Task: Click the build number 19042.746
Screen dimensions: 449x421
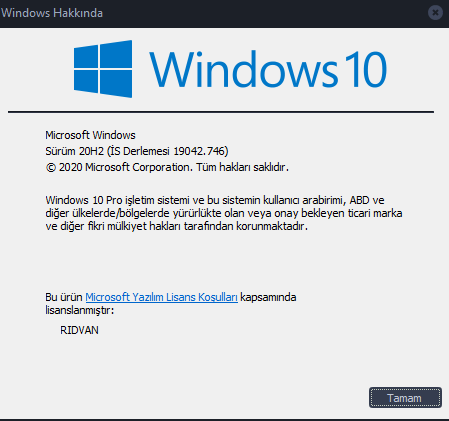Action: click(199, 151)
